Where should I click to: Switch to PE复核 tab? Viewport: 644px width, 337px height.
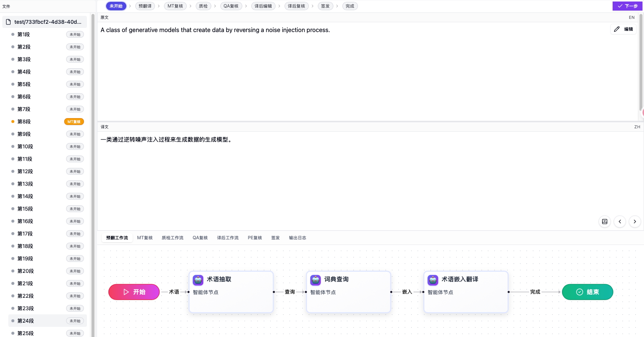255,238
